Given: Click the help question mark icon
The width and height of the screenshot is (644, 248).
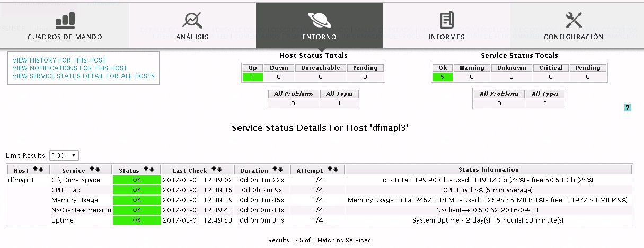Looking at the screenshot, I should pyautogui.click(x=628, y=108).
